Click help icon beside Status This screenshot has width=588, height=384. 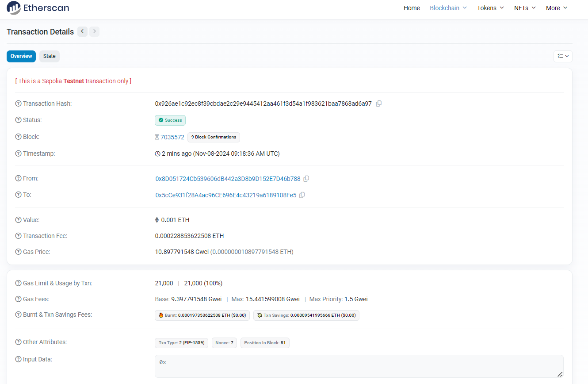click(x=18, y=120)
